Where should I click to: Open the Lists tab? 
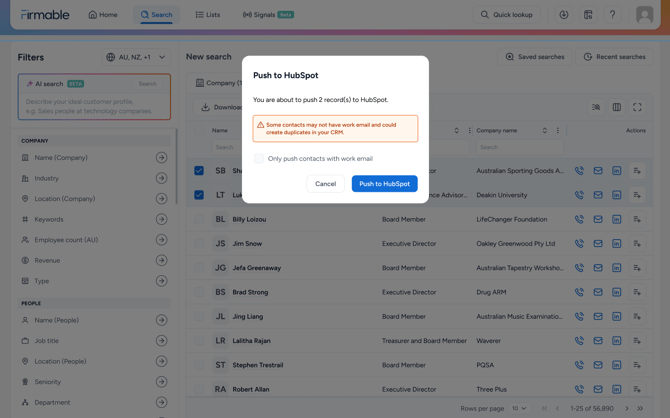click(208, 15)
